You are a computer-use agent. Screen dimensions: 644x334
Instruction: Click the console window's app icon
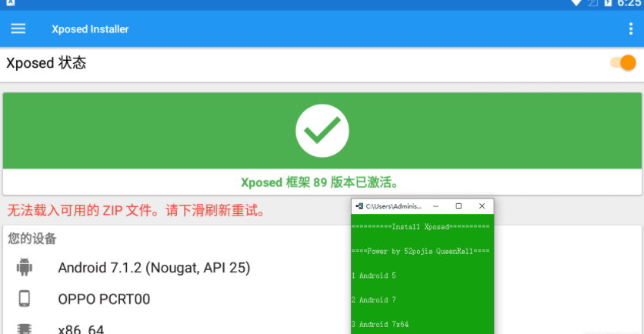point(359,206)
